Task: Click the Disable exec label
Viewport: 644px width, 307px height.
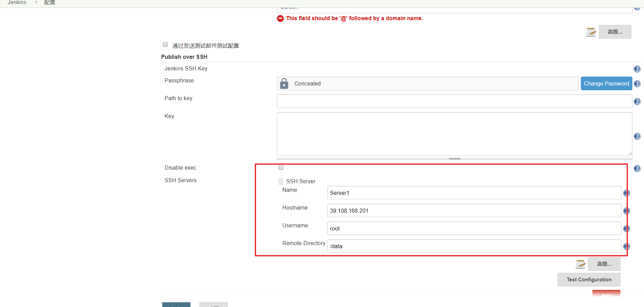Action: click(x=181, y=168)
